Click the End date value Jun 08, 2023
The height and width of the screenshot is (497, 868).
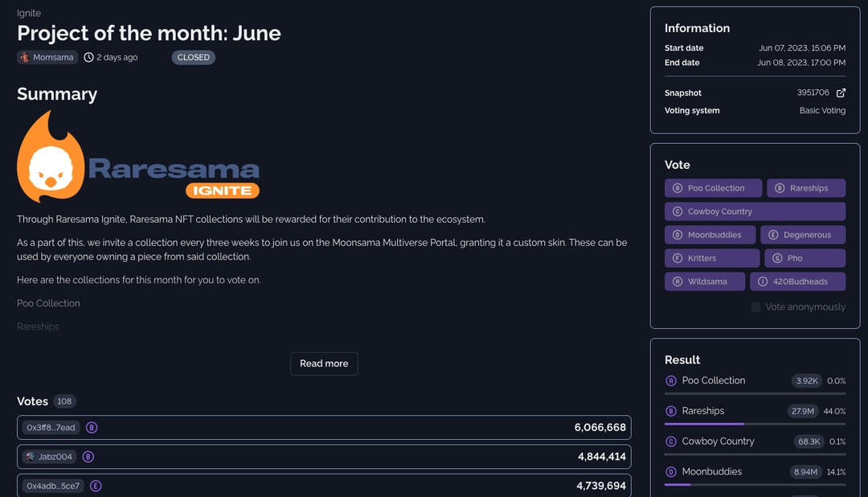801,63
